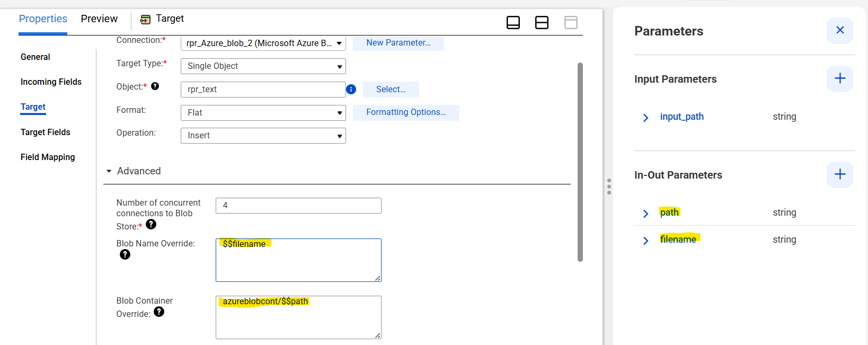Viewport: 868px width, 345px height.
Task: Select the split panel layout icon
Action: (542, 22)
